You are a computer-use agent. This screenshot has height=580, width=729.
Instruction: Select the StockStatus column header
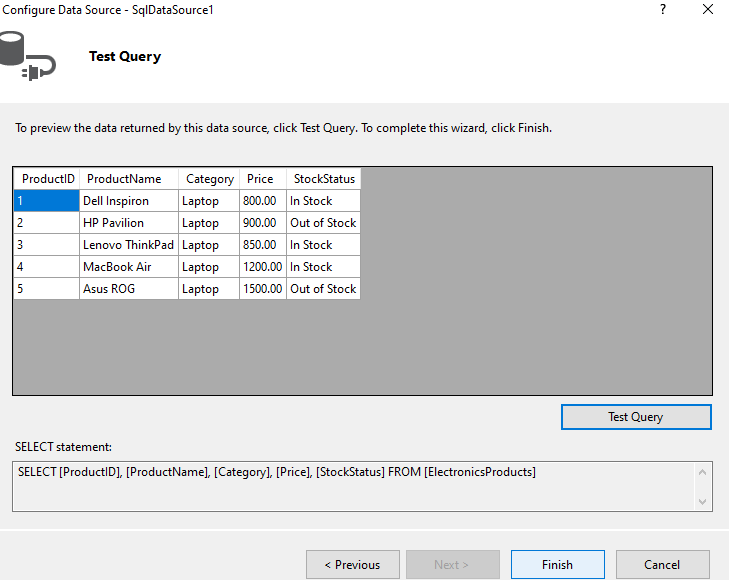pos(323,179)
